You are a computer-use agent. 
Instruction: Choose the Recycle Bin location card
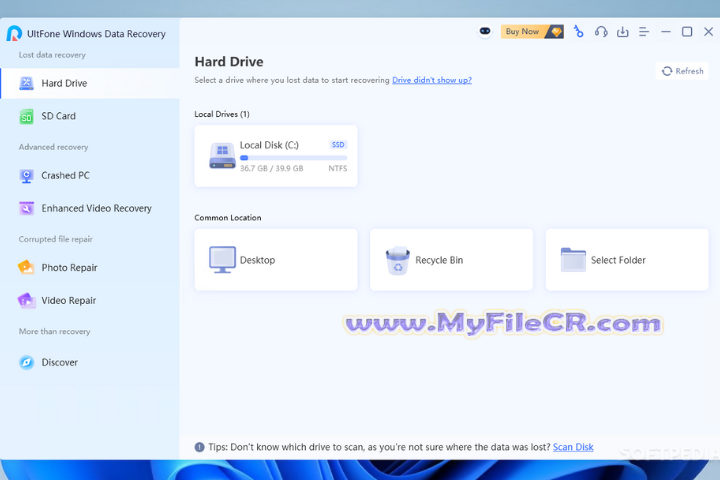coord(451,260)
